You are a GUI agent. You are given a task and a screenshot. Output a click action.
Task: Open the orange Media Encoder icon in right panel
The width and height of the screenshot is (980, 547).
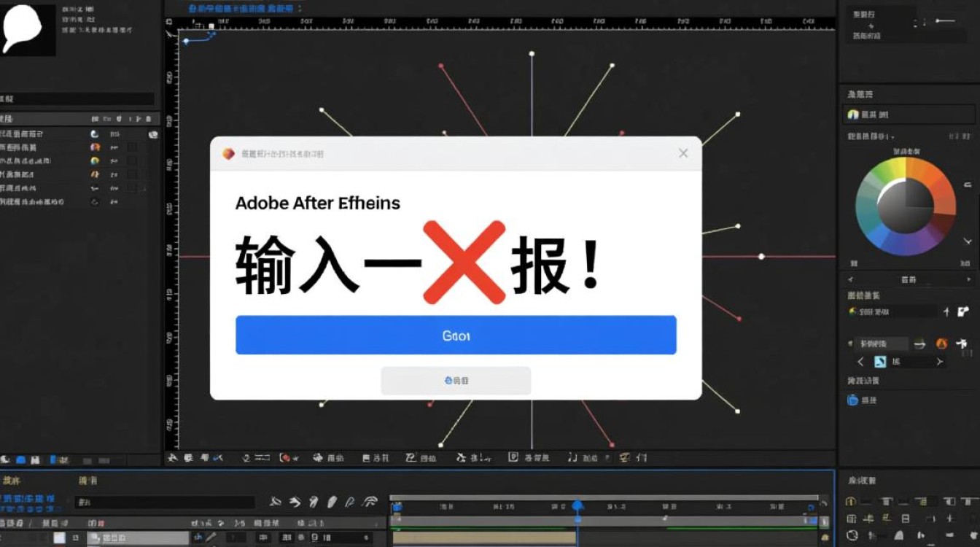click(x=943, y=343)
